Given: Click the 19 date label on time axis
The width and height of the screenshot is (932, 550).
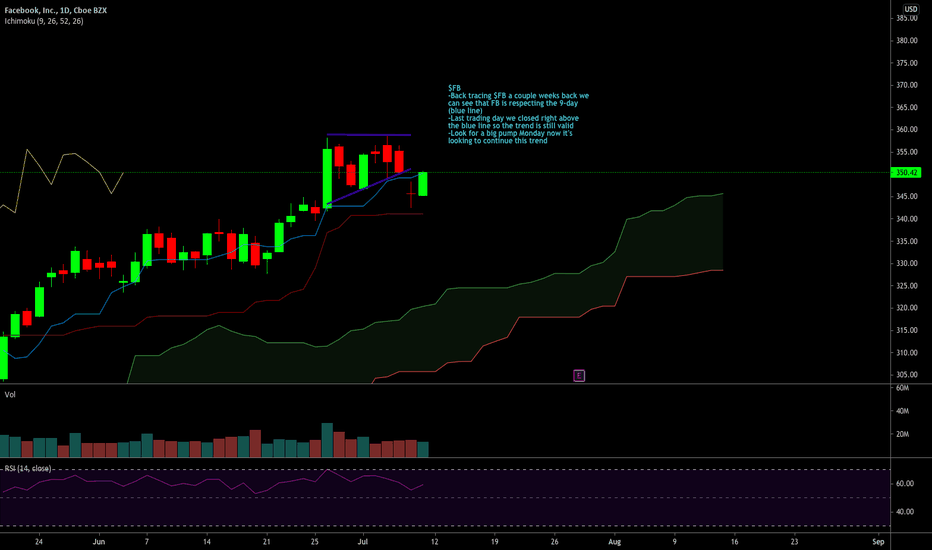Looking at the screenshot, I should pyautogui.click(x=495, y=542).
